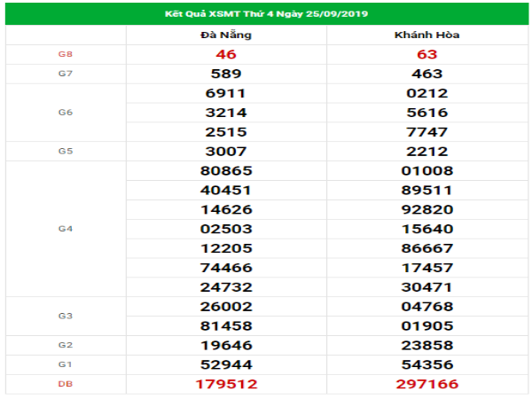Select Đà Nẵng G4 number 80865
This screenshot has height=399, width=532.
227,170
